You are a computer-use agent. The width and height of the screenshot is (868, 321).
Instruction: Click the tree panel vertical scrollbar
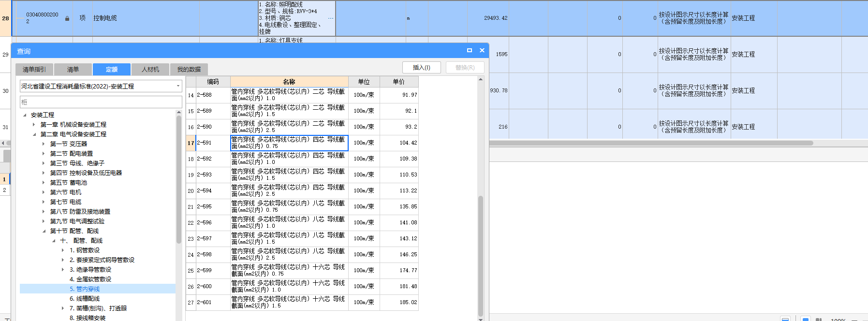[179, 179]
